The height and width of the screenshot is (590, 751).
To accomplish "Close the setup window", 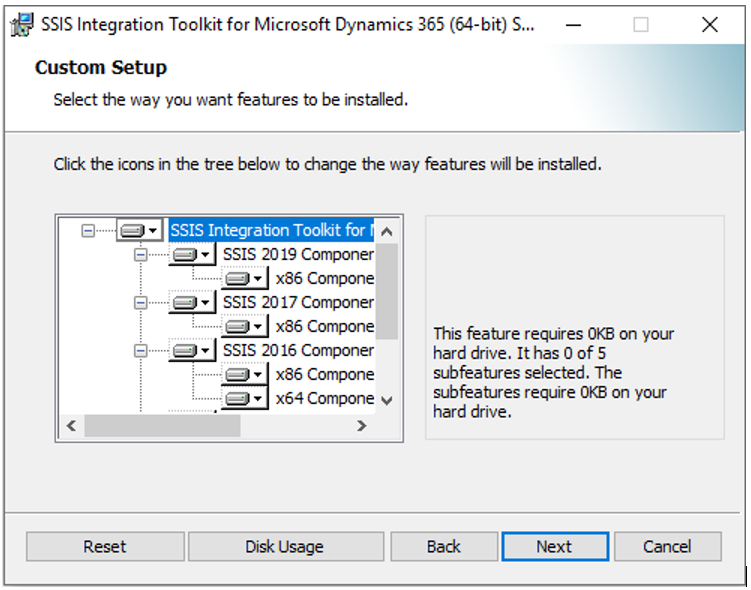I will coord(710,25).
